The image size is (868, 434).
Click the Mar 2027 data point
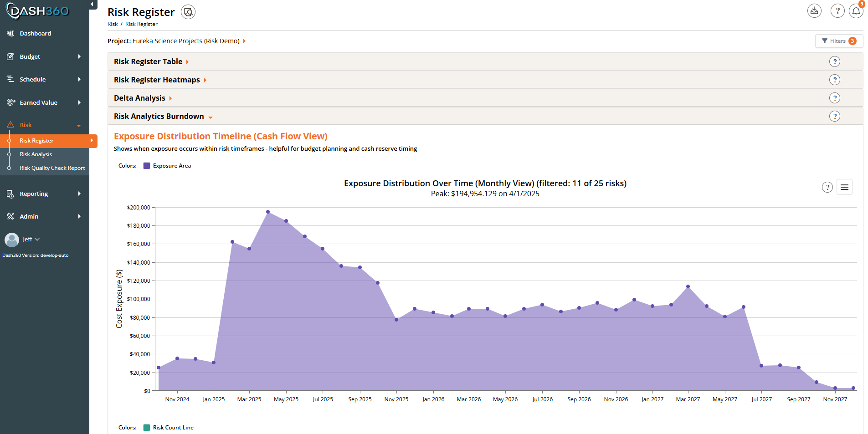[688, 286]
